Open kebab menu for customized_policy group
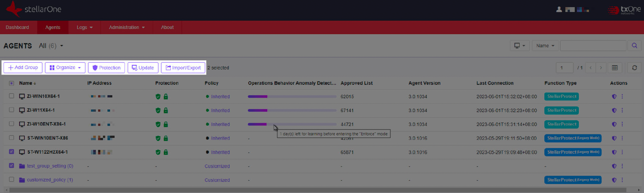The width and height of the screenshot is (644, 193). (x=622, y=180)
